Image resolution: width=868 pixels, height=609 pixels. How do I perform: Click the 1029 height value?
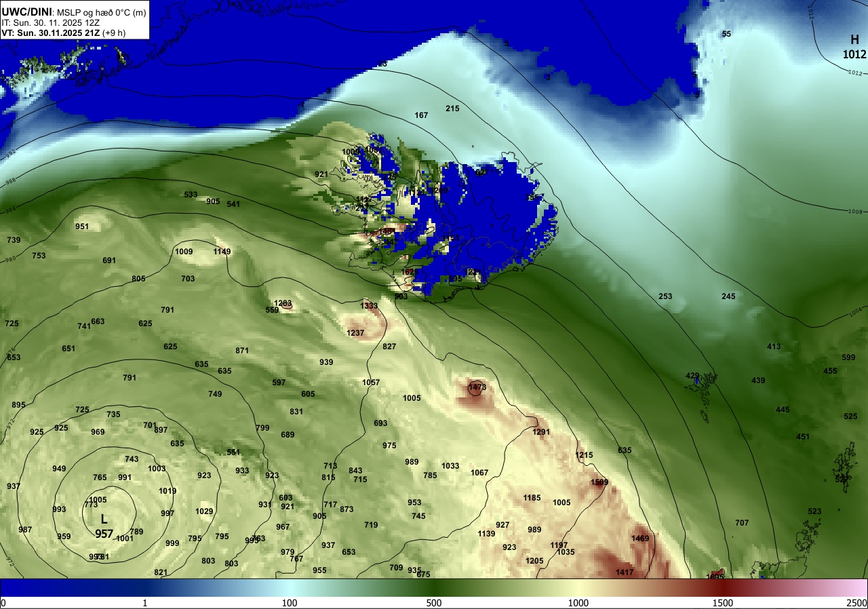coord(204,511)
